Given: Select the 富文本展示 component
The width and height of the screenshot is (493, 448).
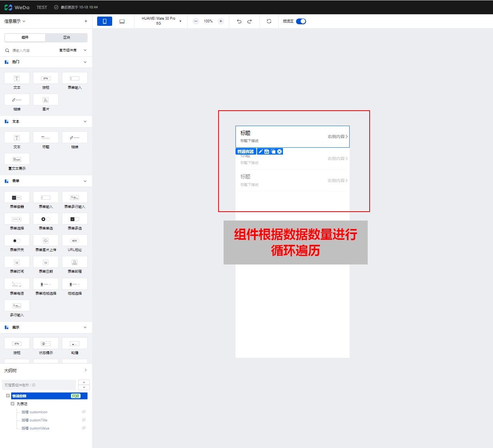Looking at the screenshot, I should pos(17,162).
